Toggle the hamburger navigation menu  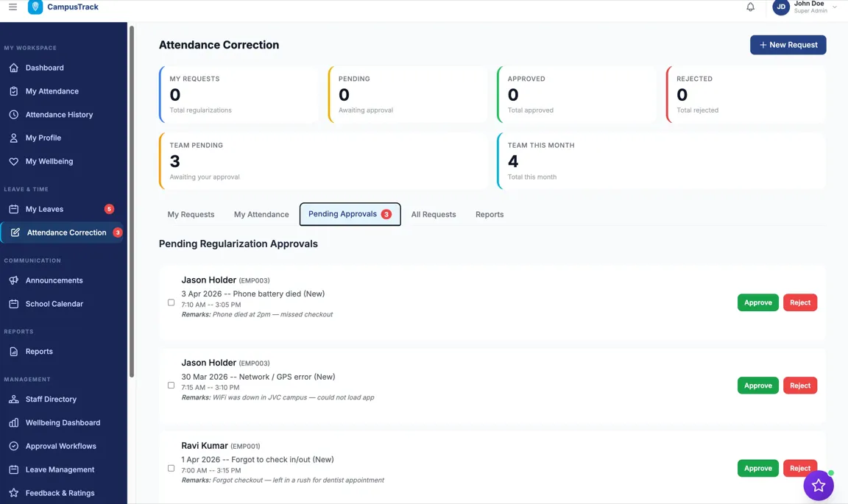13,7
